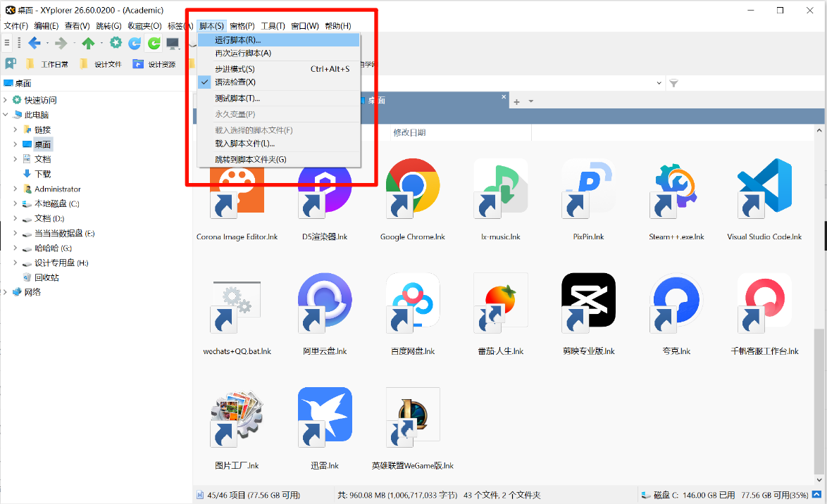Add a new tab with plus button

(x=517, y=101)
